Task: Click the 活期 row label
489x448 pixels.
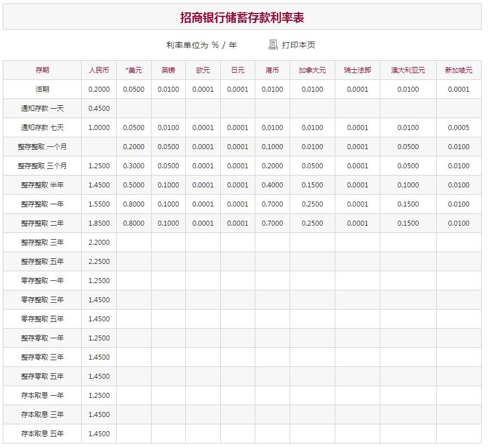Action: (x=42, y=89)
